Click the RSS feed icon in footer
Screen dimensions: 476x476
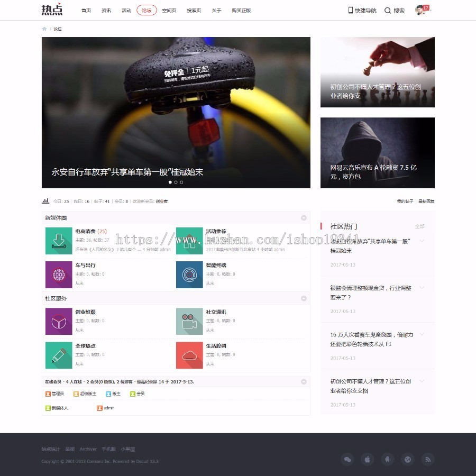coord(428,460)
